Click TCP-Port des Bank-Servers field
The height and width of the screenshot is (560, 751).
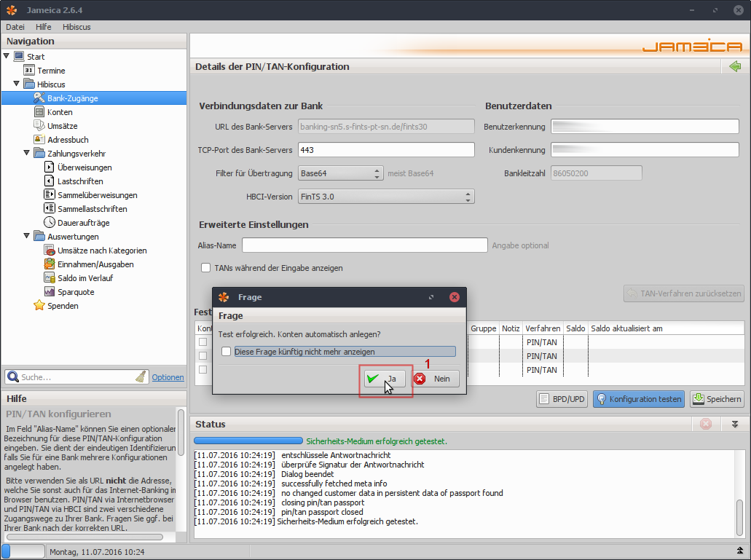coord(386,150)
